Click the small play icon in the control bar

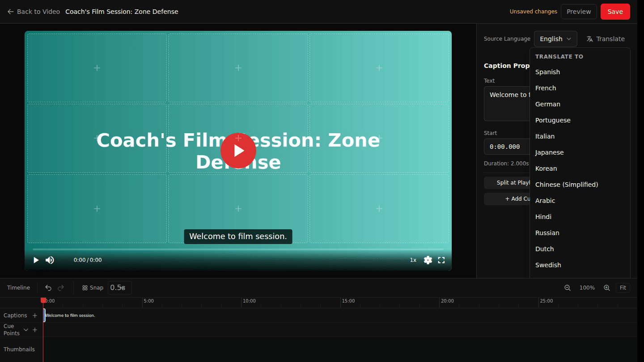click(x=36, y=260)
